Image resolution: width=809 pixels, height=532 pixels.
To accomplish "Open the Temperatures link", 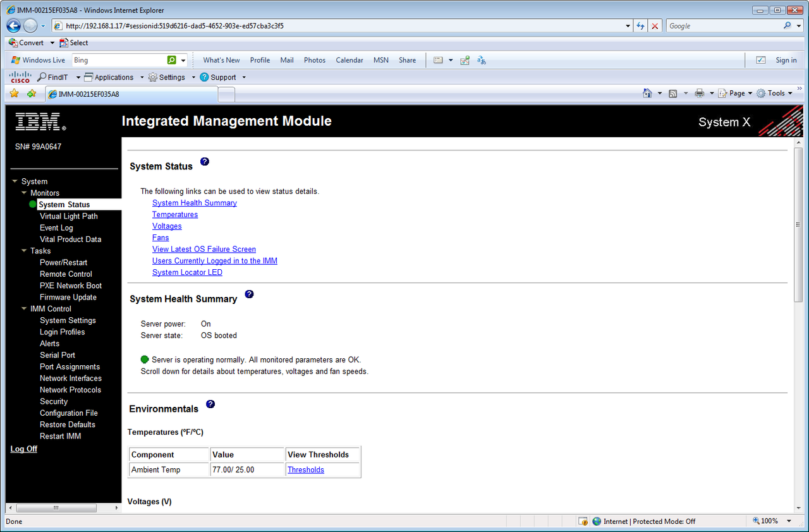I will (175, 214).
